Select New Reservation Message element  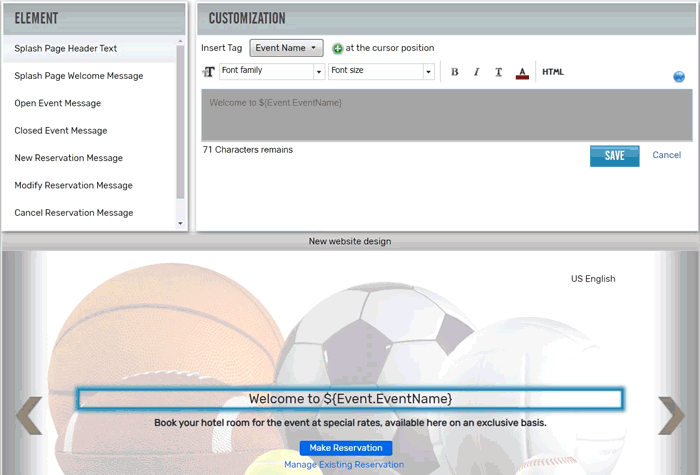[89, 158]
